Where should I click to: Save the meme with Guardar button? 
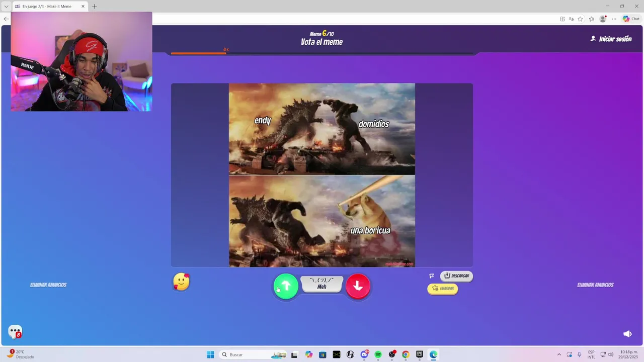coord(443,289)
